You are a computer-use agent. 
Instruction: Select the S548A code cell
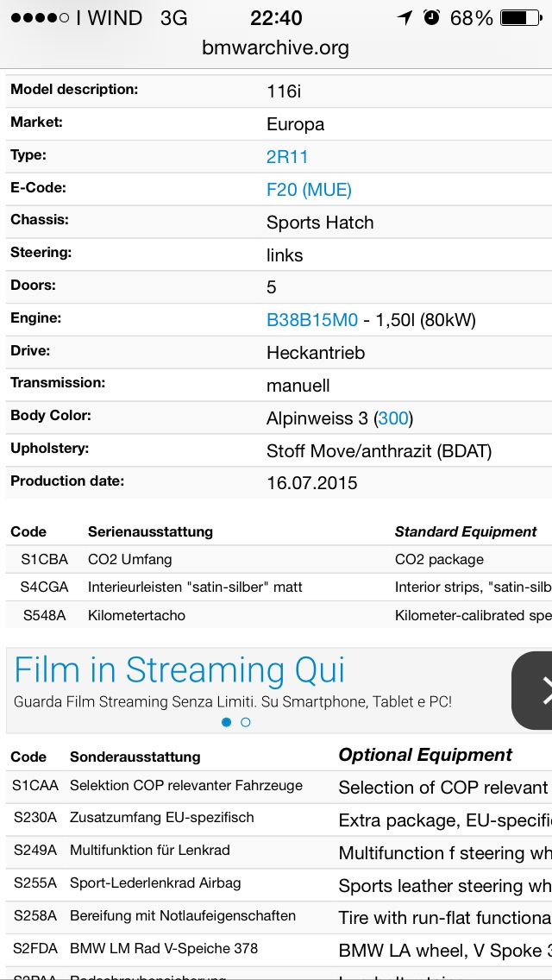pyautogui.click(x=44, y=616)
